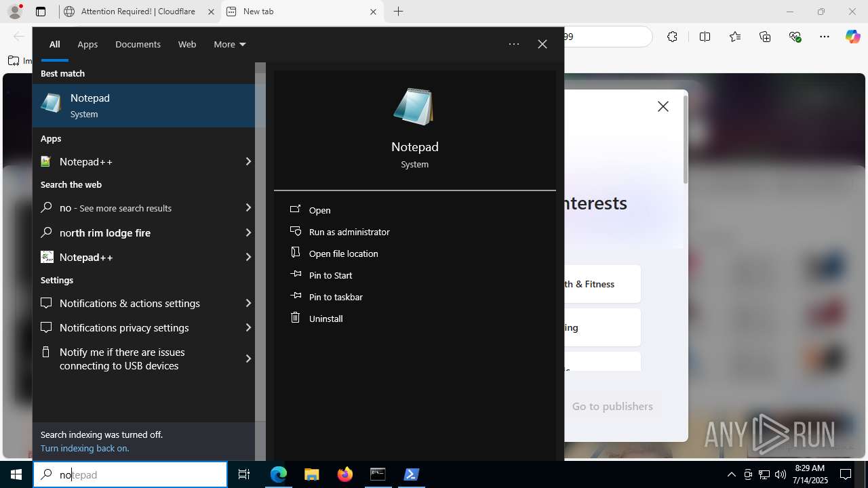The height and width of the screenshot is (488, 868).
Task: Click the trash icon beside Uninstall
Action: (x=295, y=317)
